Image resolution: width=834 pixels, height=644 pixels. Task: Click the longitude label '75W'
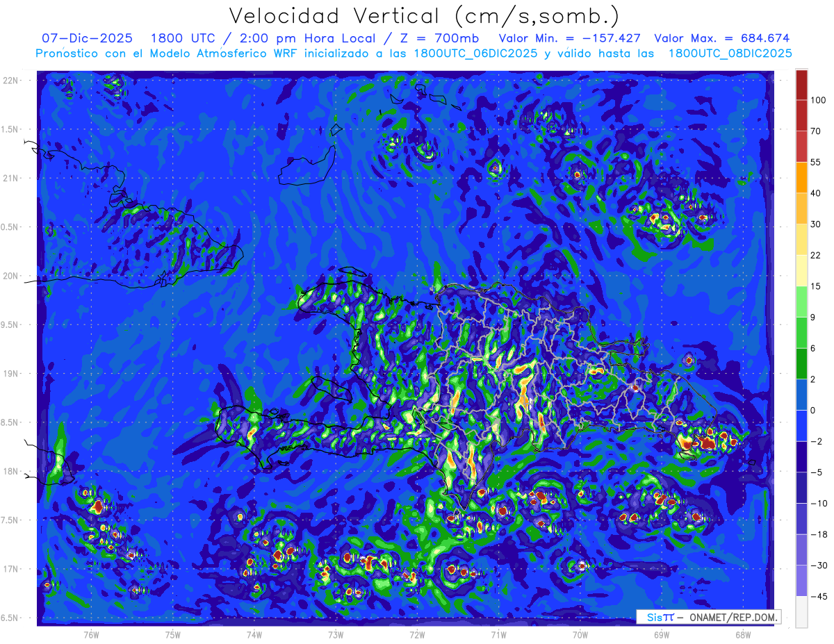(x=173, y=634)
